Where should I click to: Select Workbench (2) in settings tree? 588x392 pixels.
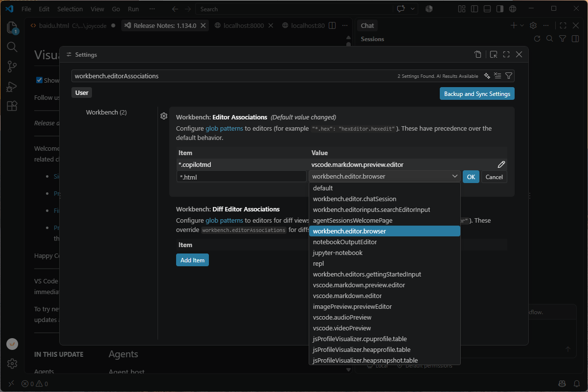click(x=106, y=112)
